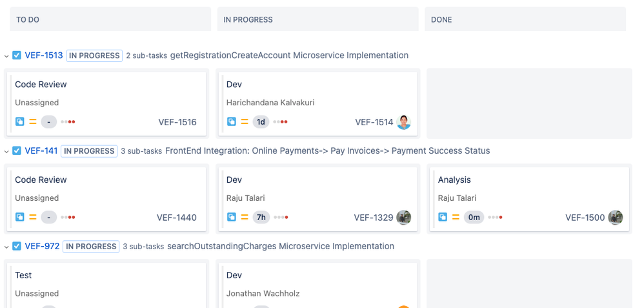Click searchOutstandingCharges Microservice Implementation title

(x=281, y=246)
